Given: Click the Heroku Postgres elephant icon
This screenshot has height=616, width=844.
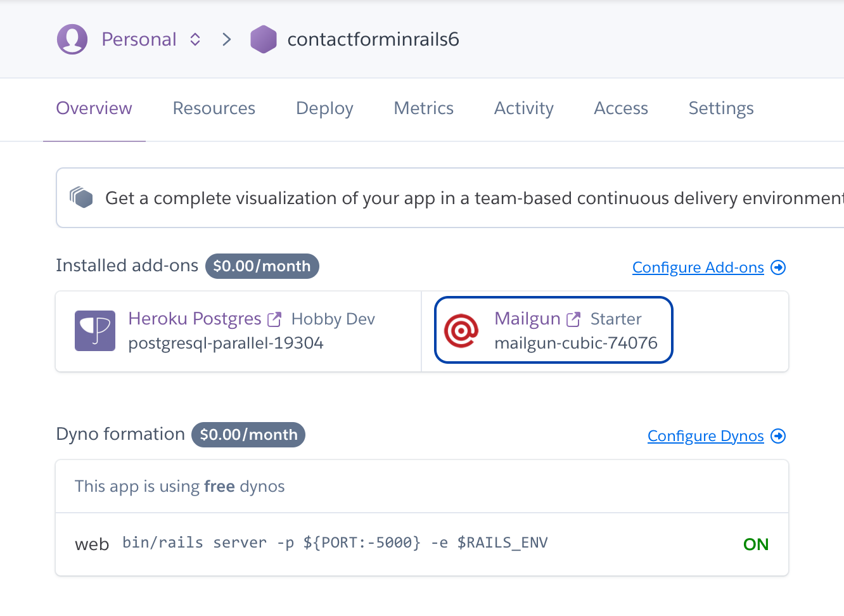Looking at the screenshot, I should (95, 331).
